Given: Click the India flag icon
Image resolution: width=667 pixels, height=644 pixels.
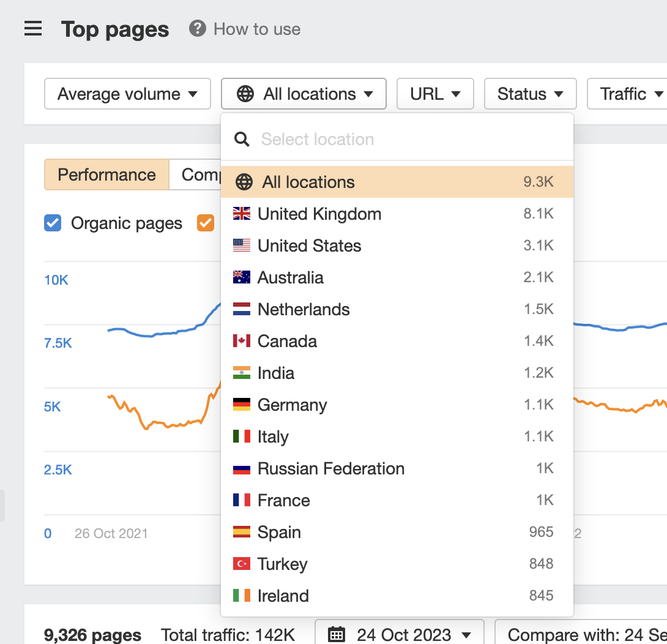Looking at the screenshot, I should coord(242,372).
